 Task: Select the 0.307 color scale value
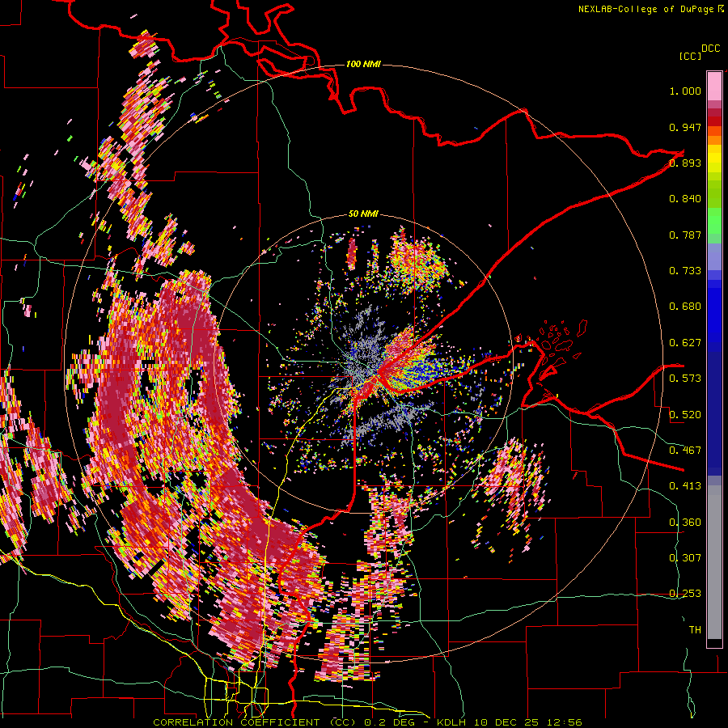click(685, 558)
